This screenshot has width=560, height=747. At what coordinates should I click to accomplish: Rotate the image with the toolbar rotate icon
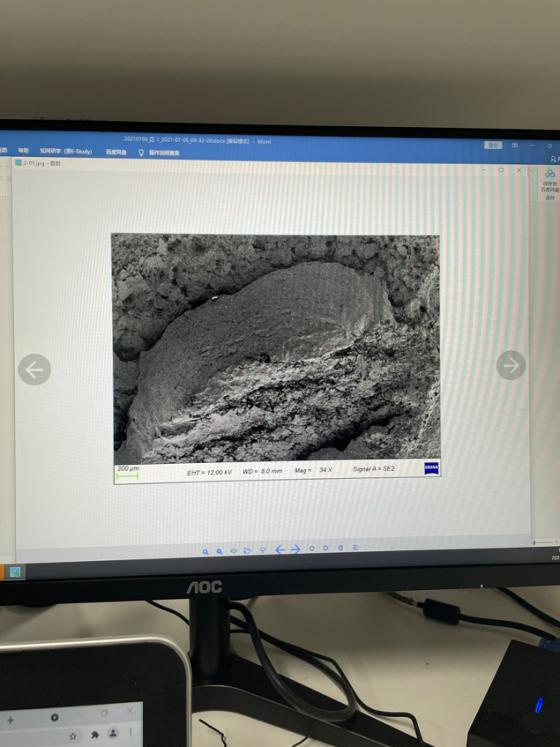point(312,549)
